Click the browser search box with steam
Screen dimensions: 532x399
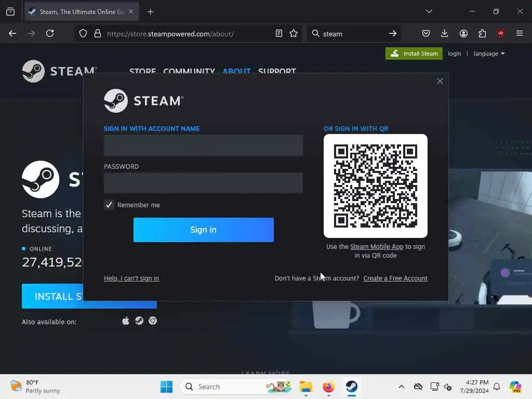[x=353, y=34]
